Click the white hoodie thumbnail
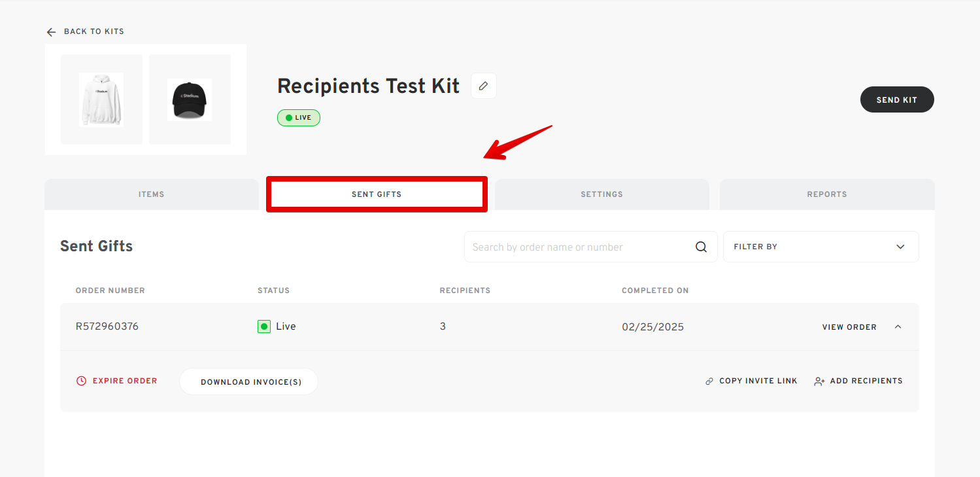 (101, 99)
